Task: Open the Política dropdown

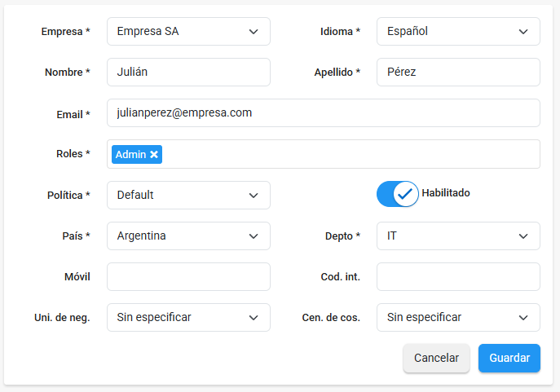Action: coord(188,195)
